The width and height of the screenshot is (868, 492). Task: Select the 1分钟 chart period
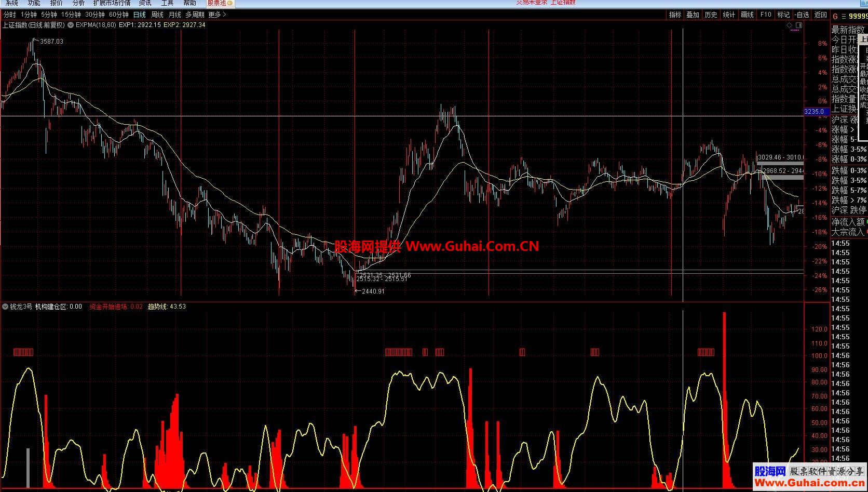coord(29,15)
